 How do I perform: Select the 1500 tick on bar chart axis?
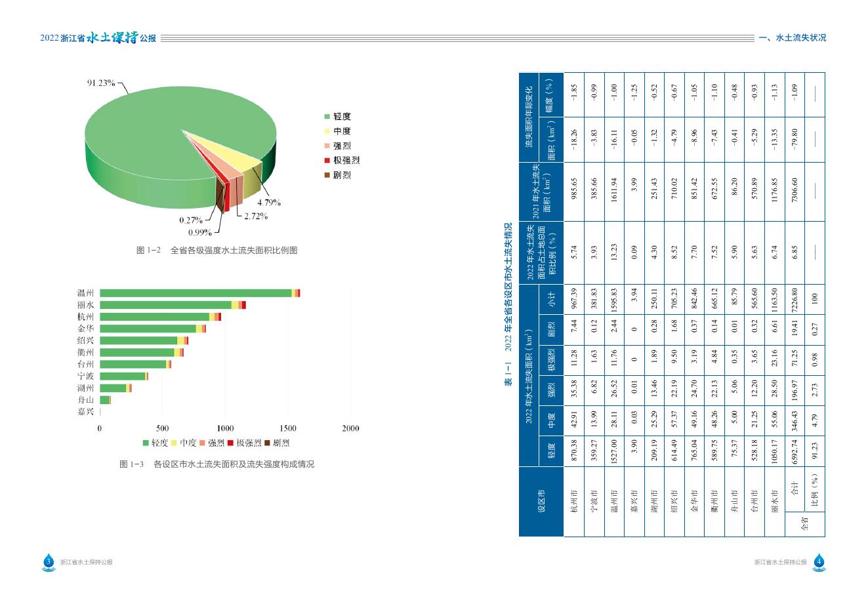click(x=288, y=428)
